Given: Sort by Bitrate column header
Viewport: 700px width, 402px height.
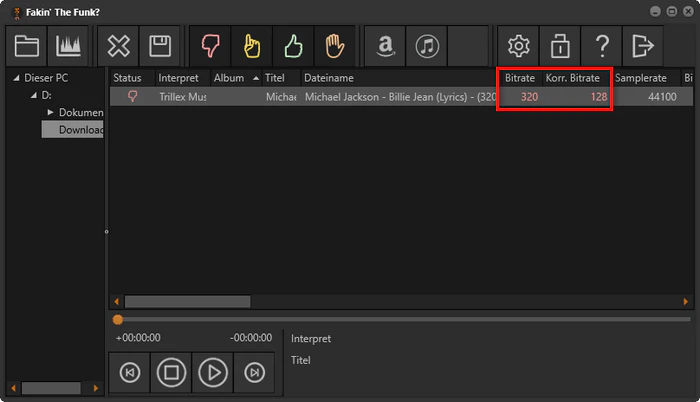Looking at the screenshot, I should [x=520, y=78].
